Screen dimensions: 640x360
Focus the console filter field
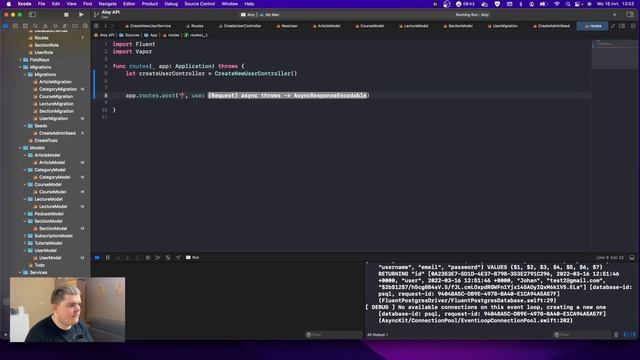(x=582, y=335)
